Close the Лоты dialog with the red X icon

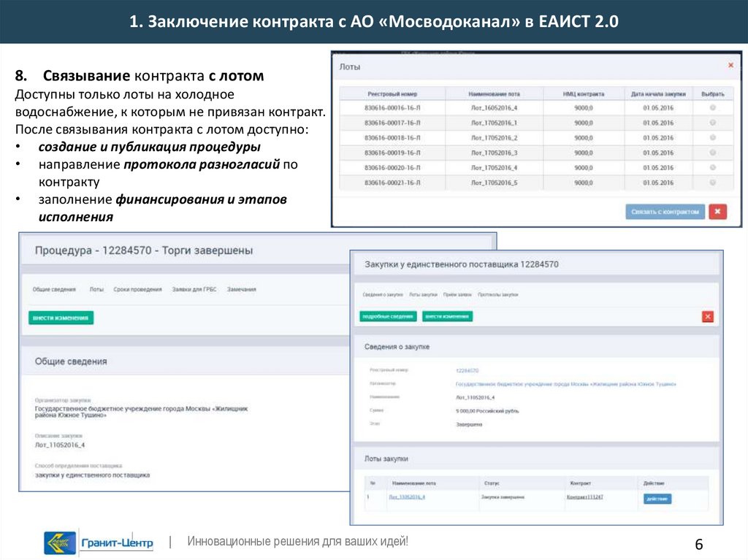[x=730, y=66]
